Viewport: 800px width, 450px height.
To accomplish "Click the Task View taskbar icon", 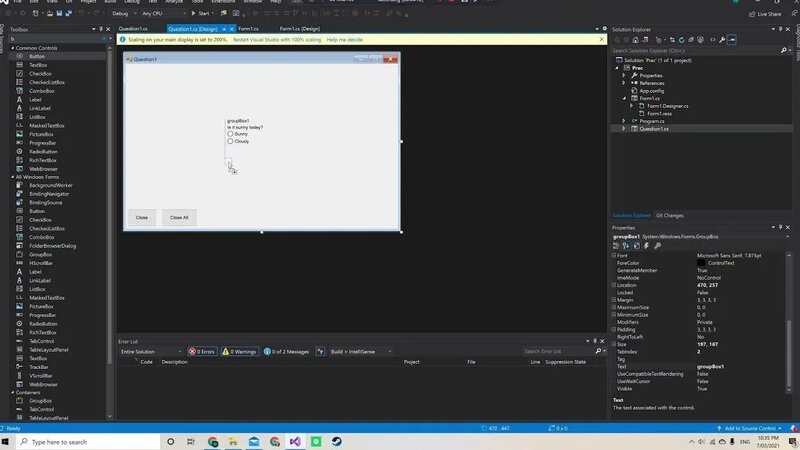I will pyautogui.click(x=191, y=441).
